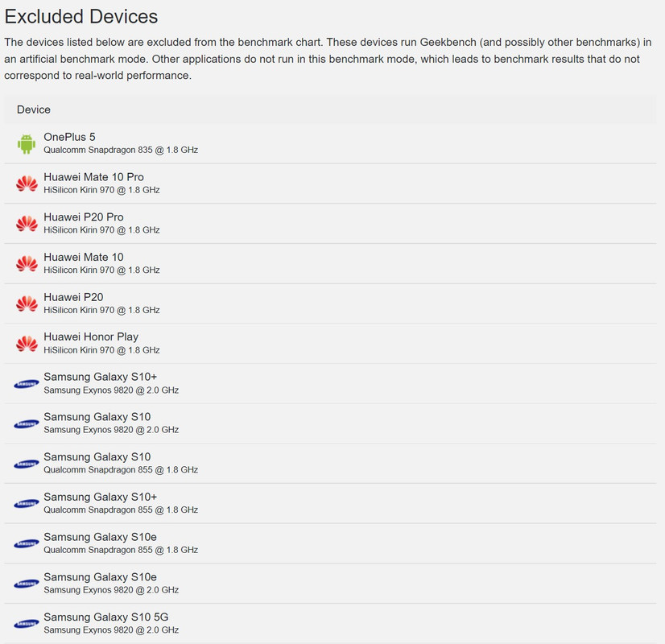The height and width of the screenshot is (644, 665).
Task: Click Samsung logo beside Galaxy S10+ Exynos 9820 row
Action: [27, 384]
